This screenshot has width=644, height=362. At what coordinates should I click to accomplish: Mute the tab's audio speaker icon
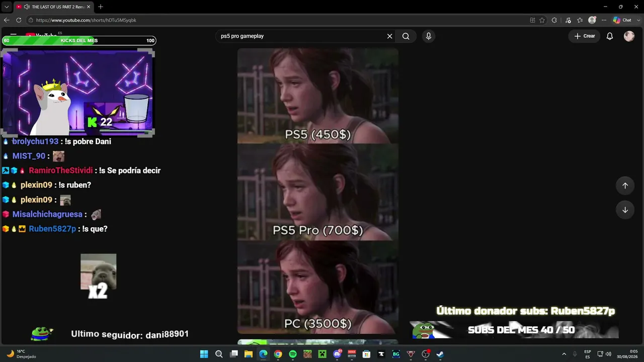tap(26, 7)
